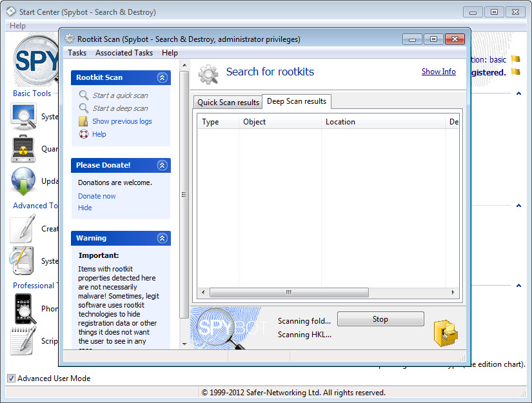Click the gear magnifier icon beside Search for rootkits
This screenshot has height=403, width=532.
[x=208, y=74]
